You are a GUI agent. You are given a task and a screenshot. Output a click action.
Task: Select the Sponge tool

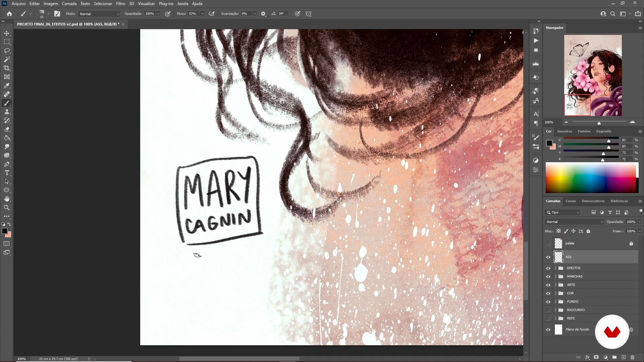pos(7,156)
